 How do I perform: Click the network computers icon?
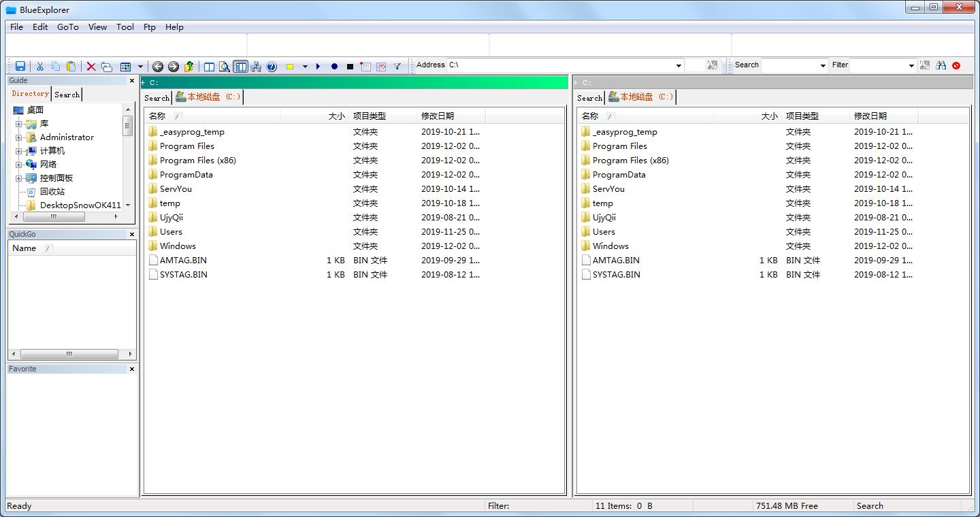(x=256, y=66)
